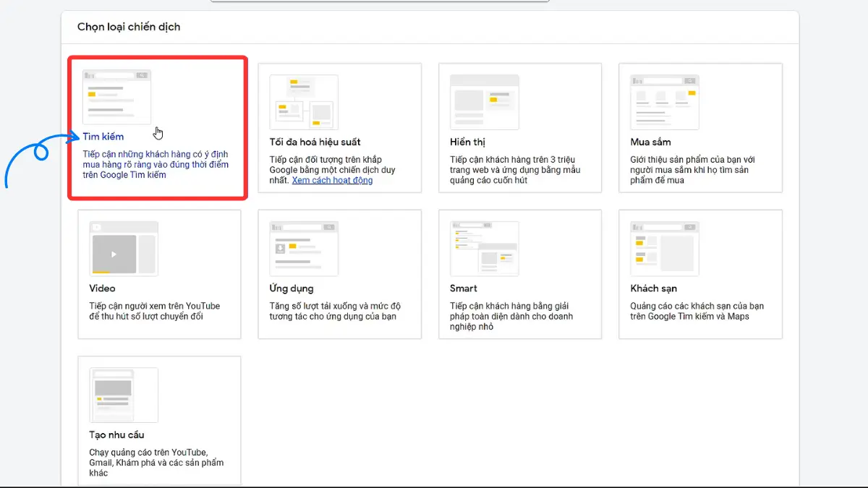Pick the Video campaign title label

102,288
